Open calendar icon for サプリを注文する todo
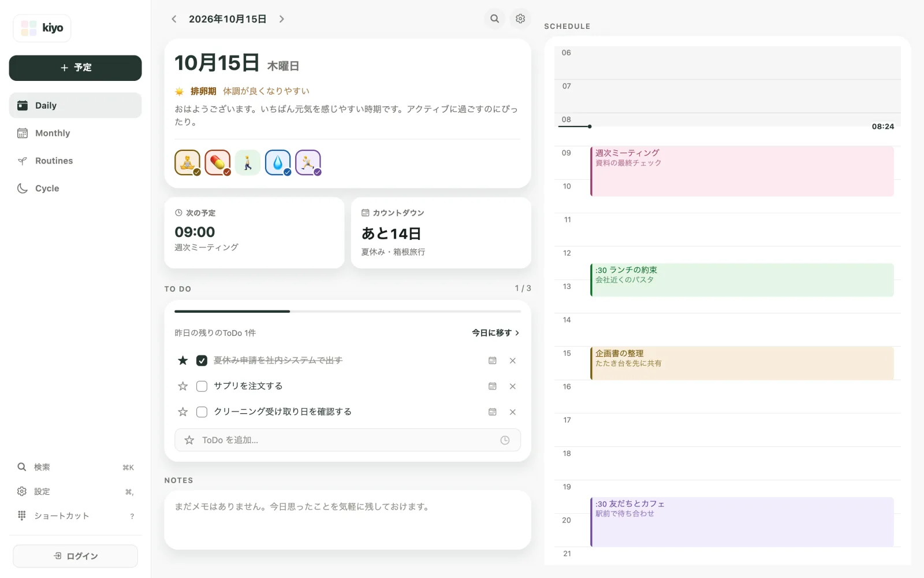 [x=493, y=386]
